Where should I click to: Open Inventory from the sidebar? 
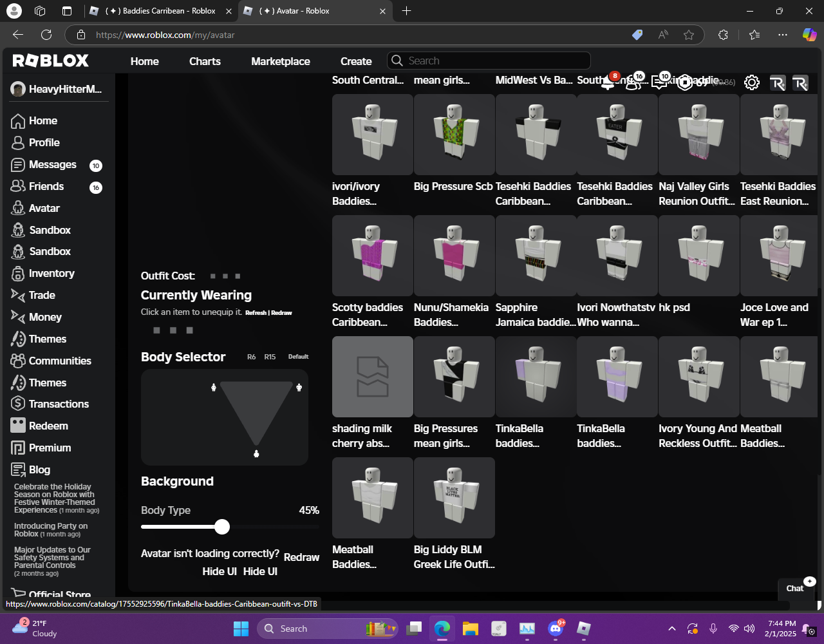pos(43,273)
